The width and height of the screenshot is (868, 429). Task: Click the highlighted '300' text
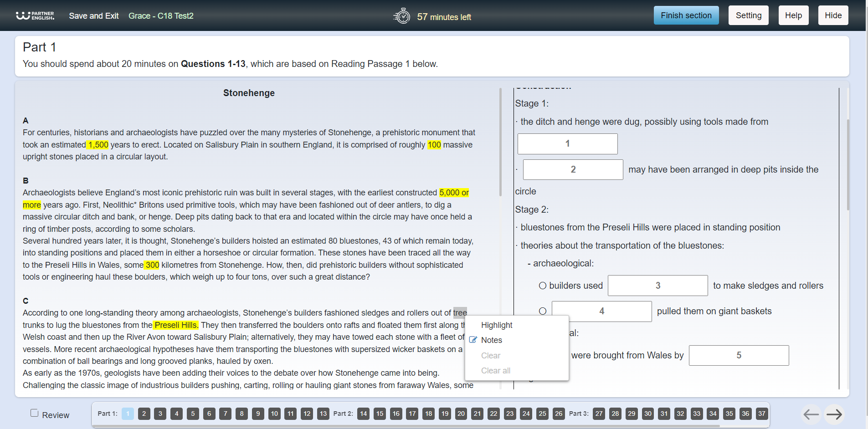coord(152,265)
